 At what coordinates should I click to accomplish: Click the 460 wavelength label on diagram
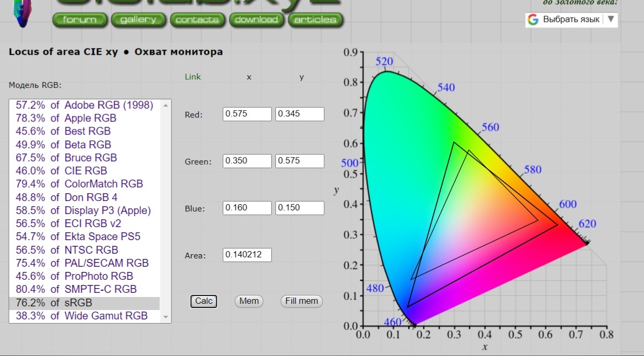[393, 322]
